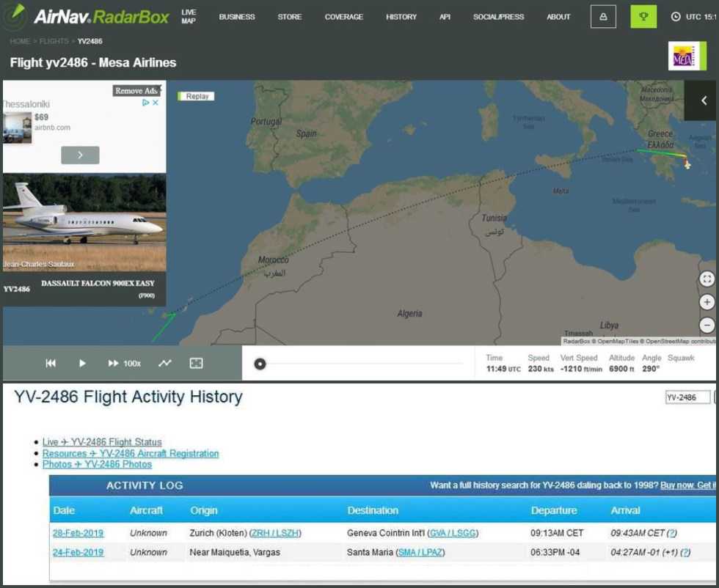Click the Replay button on the map
This screenshot has width=719, height=588.
tap(197, 96)
